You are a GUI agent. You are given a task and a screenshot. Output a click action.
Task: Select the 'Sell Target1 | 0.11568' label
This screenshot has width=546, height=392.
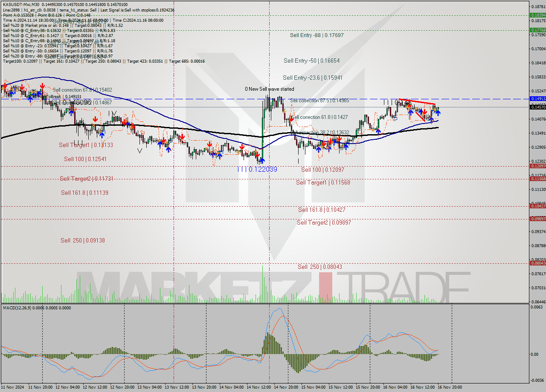point(323,182)
